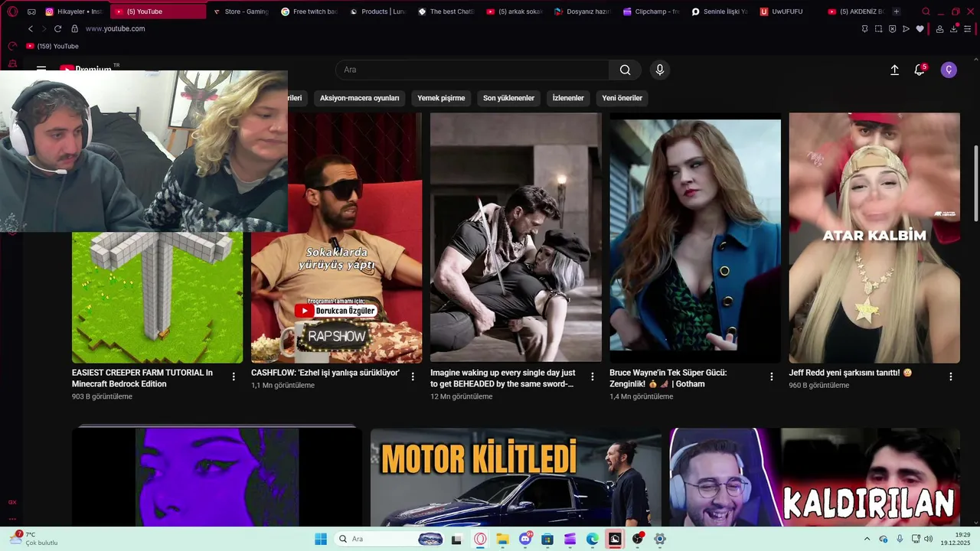
Task: Switch to the Hikayeler Instagram tab
Action: pyautogui.click(x=74, y=11)
